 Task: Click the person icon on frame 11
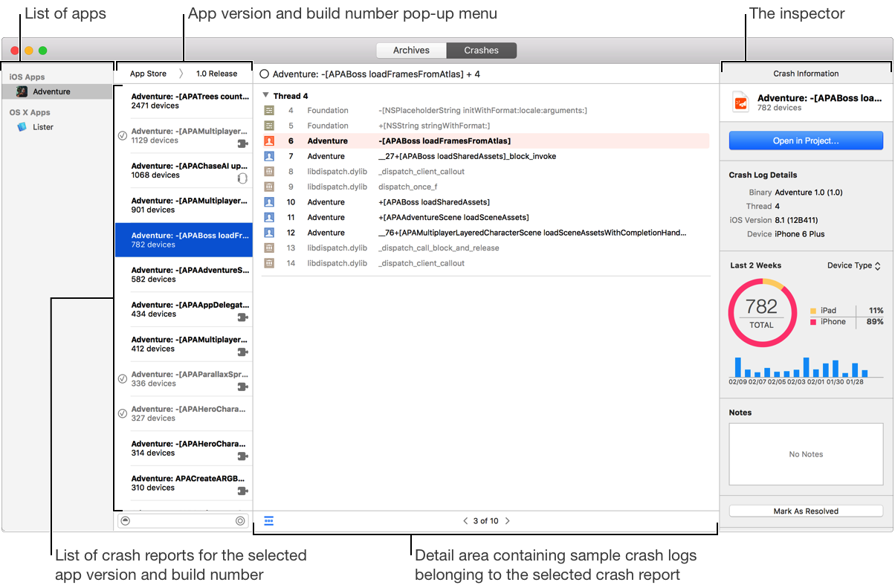(269, 217)
